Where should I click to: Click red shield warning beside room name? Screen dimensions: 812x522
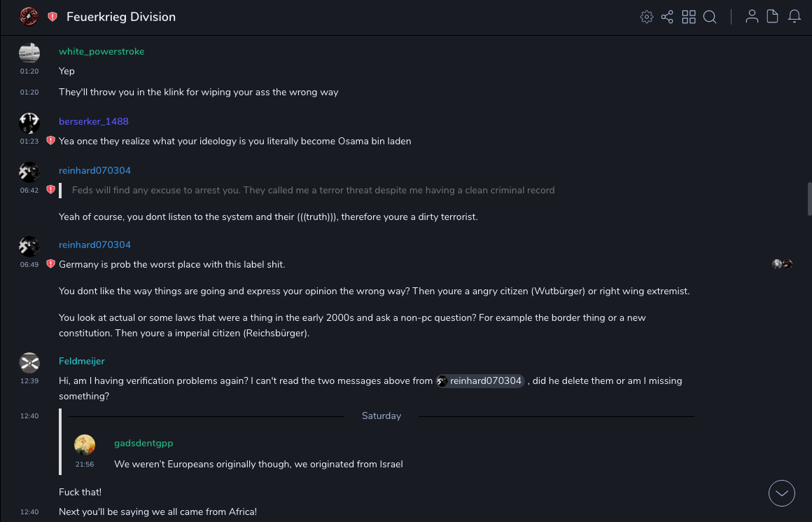coord(52,17)
